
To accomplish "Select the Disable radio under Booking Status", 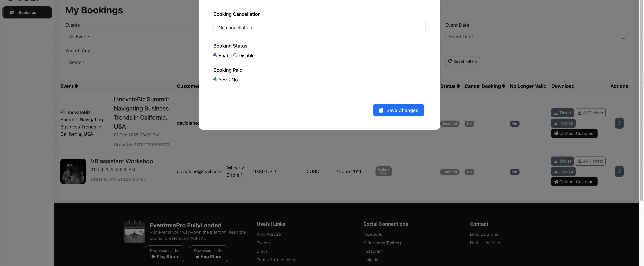I will (x=235, y=55).
